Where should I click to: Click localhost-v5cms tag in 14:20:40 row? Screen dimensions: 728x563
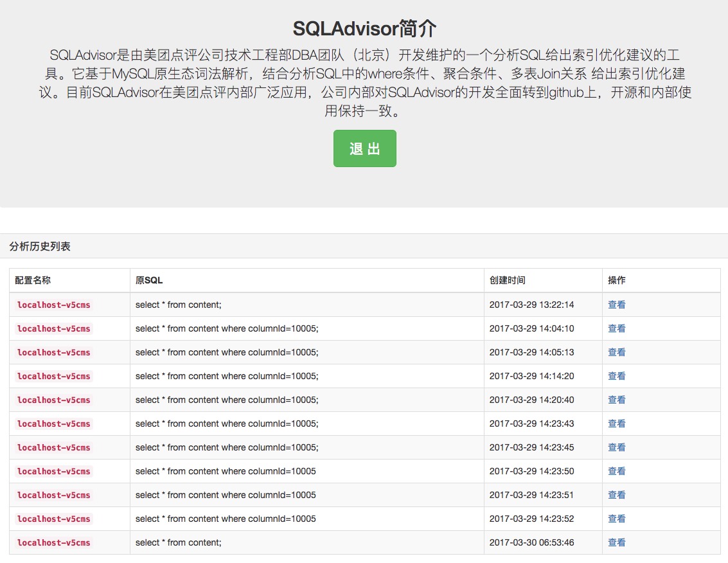coord(54,400)
